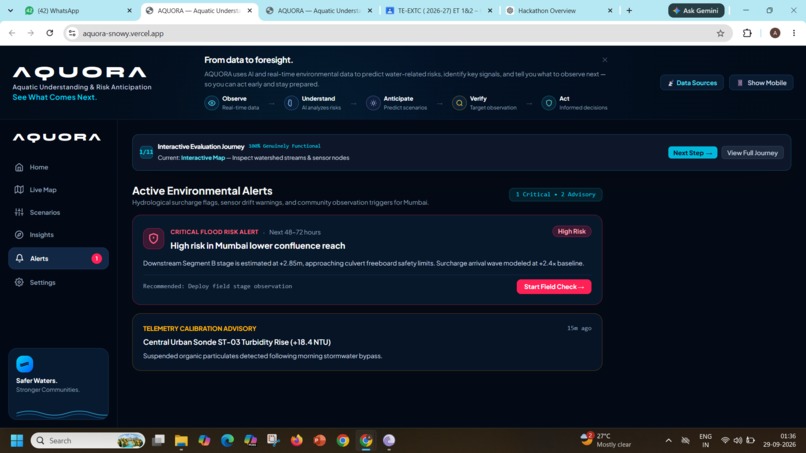Image resolution: width=806 pixels, height=453 pixels.
Task: Open the Extensions puzzle icon
Action: point(747,33)
